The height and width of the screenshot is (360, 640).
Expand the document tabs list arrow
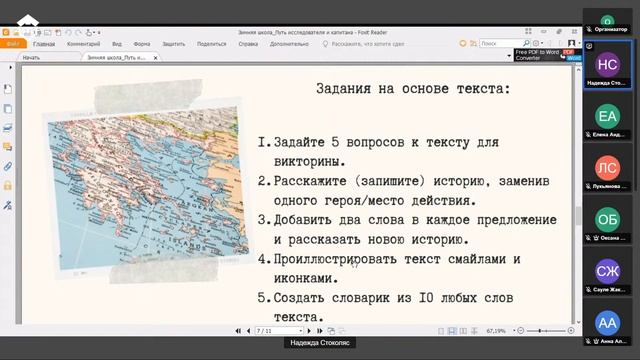(x=509, y=56)
